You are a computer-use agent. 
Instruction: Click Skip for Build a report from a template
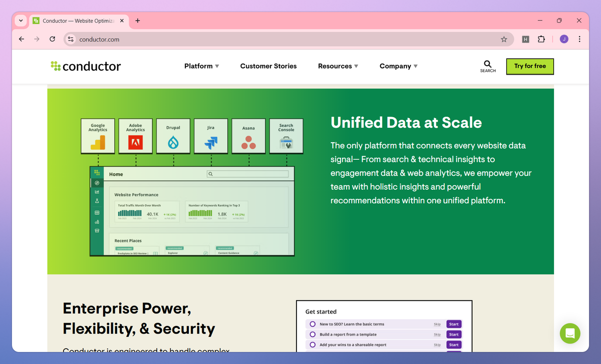[437, 334]
